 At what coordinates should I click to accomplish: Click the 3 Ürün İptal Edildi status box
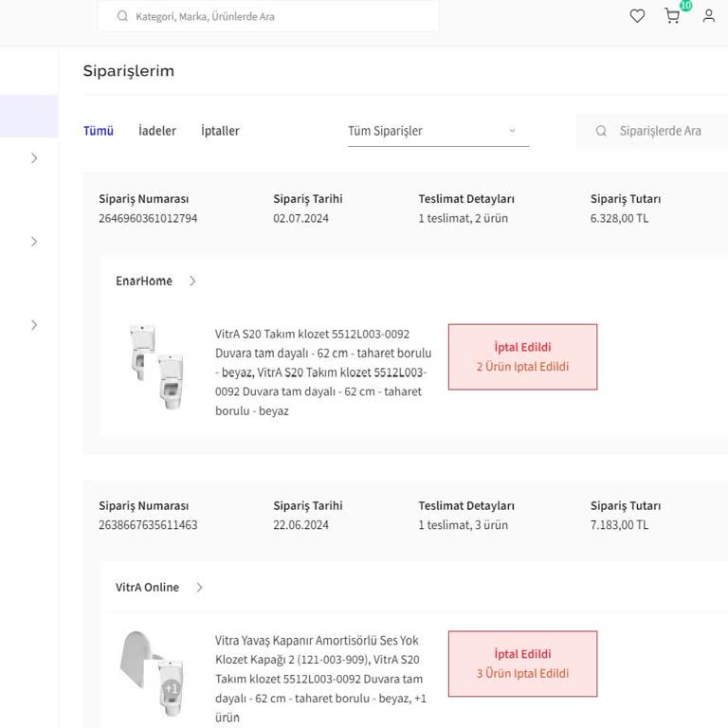click(523, 664)
